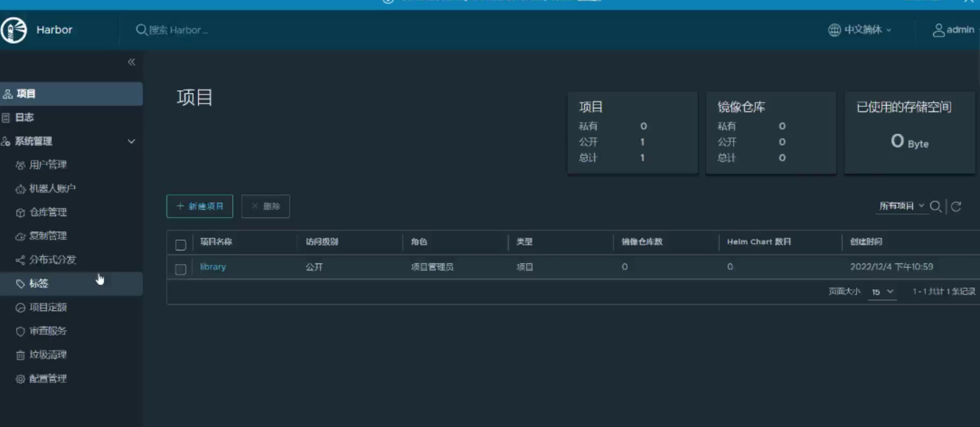Click 已使用的存储空间 card title
980x427 pixels.
904,107
